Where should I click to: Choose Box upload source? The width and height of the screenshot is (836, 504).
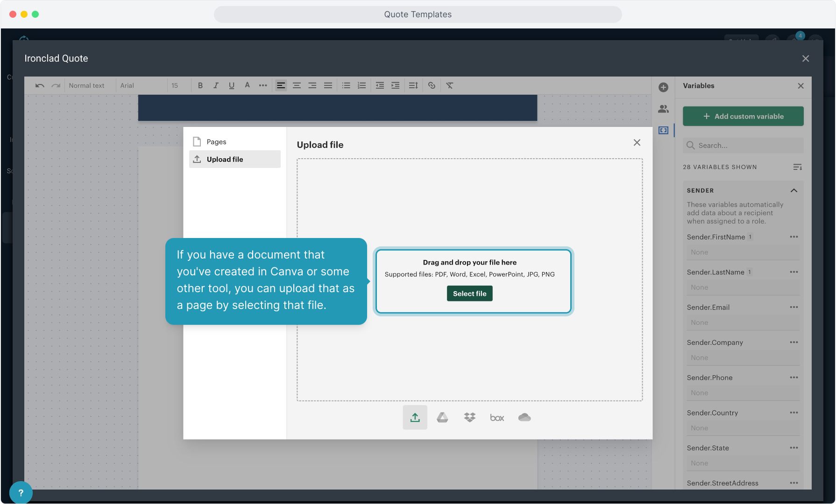497,418
